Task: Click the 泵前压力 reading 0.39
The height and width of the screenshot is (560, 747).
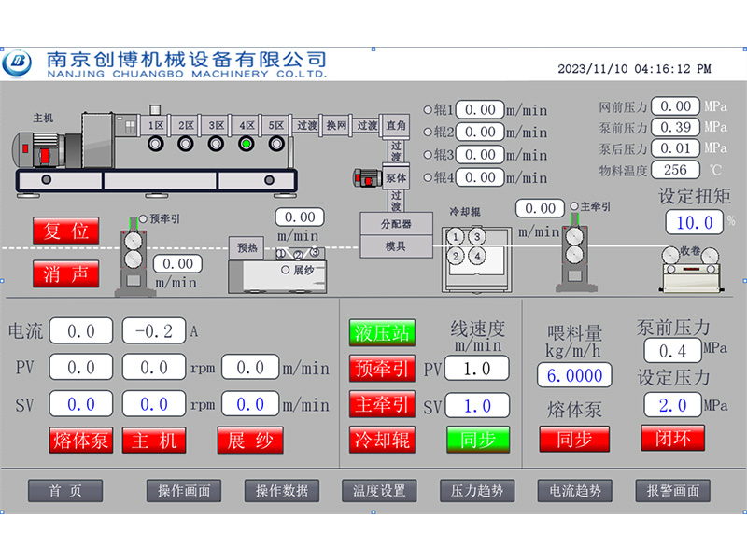Action: [675, 127]
